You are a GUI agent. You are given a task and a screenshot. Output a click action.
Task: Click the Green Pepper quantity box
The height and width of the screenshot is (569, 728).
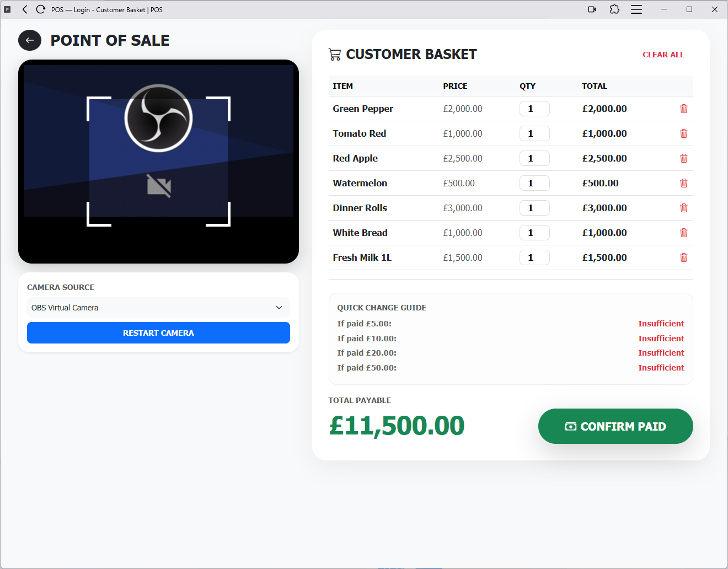pyautogui.click(x=534, y=109)
